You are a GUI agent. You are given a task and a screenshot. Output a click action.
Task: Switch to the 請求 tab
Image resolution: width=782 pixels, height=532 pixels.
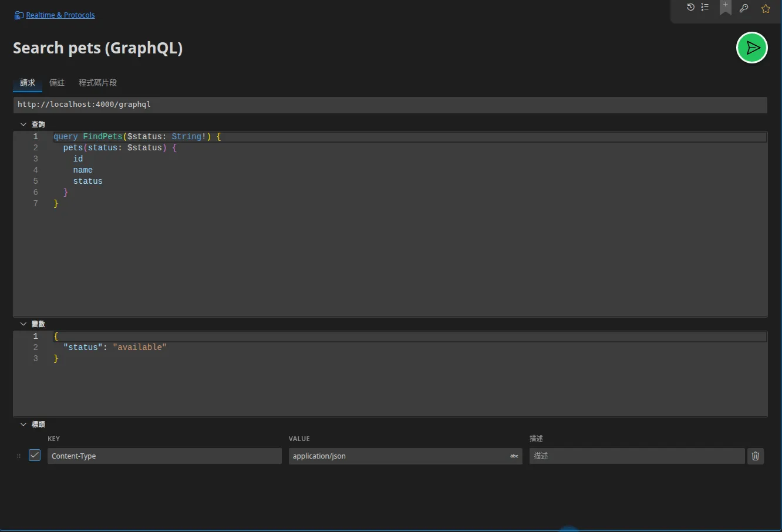click(28, 83)
